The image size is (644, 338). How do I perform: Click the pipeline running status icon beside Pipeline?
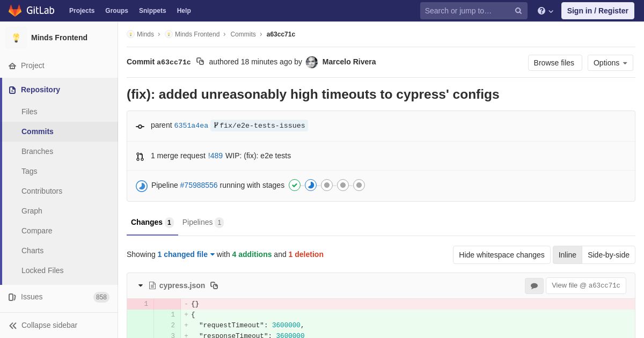[142, 186]
